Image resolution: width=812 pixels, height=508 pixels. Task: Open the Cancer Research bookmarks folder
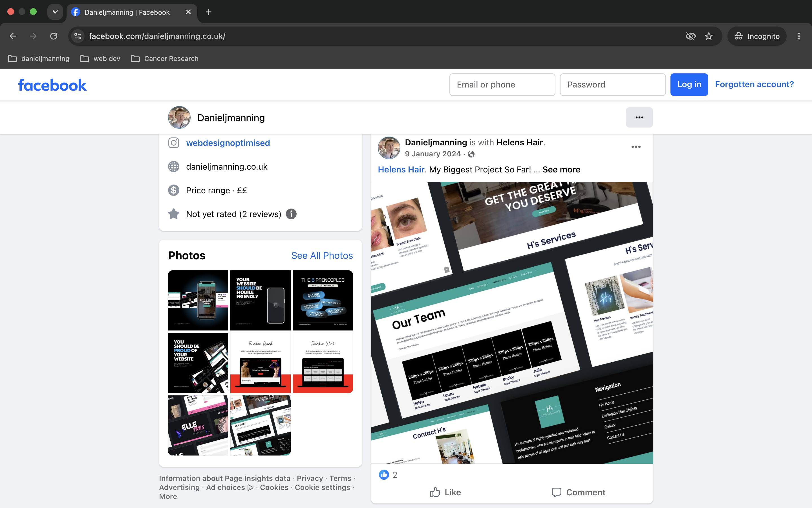coord(164,59)
